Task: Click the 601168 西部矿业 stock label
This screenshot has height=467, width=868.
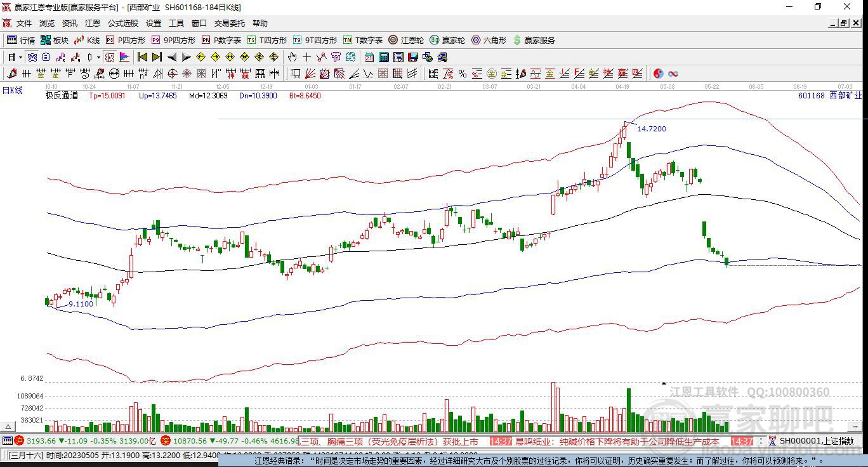Action: pos(830,96)
